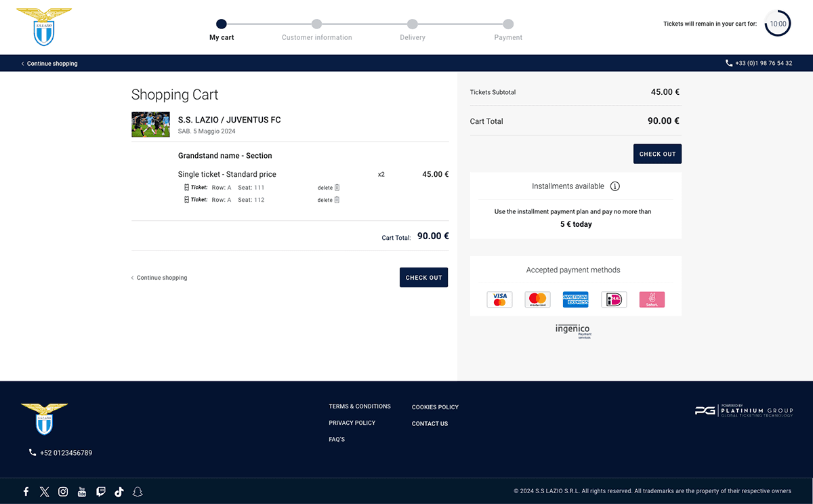
Task: Click the 5 € today text
Action: pyautogui.click(x=576, y=224)
